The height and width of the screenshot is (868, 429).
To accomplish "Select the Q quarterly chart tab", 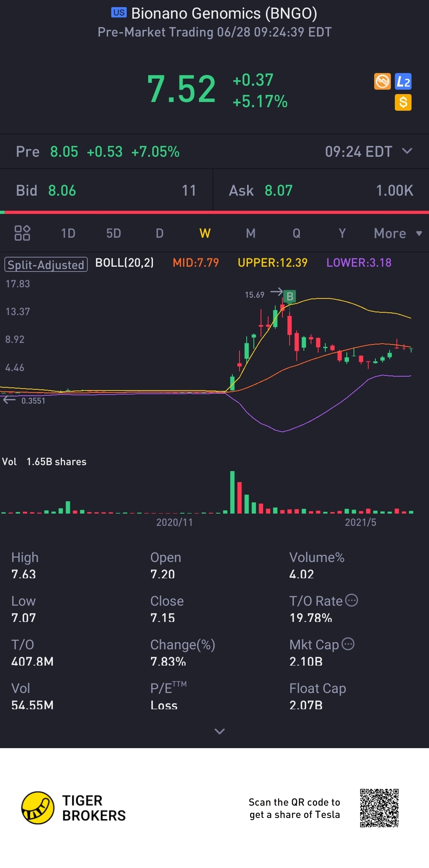I will coord(296,233).
